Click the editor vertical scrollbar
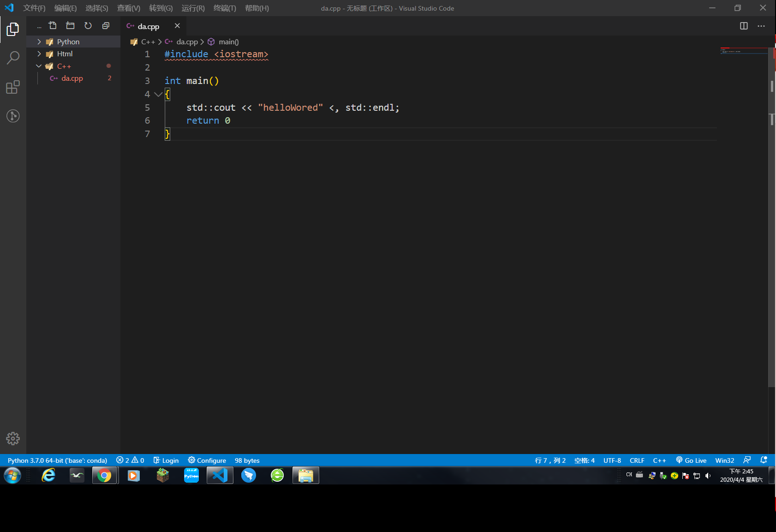The image size is (776, 532). [771, 217]
